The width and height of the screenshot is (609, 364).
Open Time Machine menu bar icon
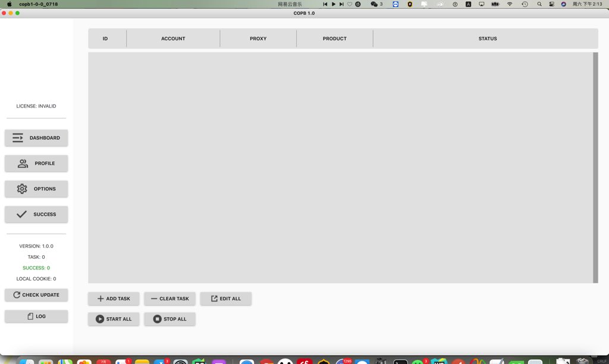pyautogui.click(x=525, y=4)
